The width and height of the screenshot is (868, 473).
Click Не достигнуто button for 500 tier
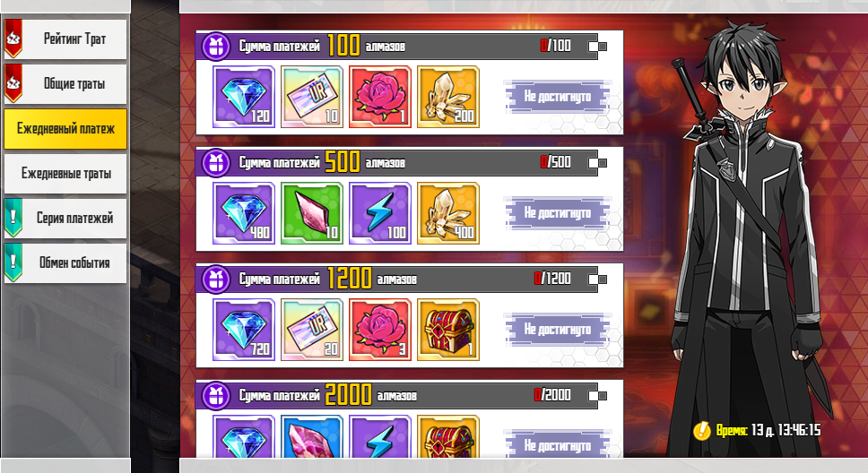point(558,213)
